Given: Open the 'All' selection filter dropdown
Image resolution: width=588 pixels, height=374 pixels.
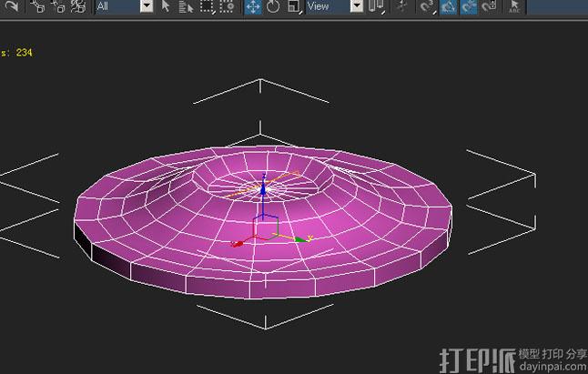Looking at the screenshot, I should click(x=147, y=6).
